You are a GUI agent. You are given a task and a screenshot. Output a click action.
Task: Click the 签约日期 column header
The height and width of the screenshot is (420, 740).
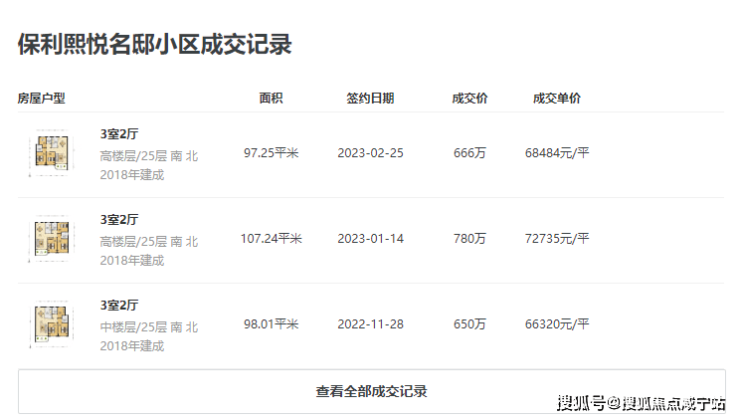370,98
